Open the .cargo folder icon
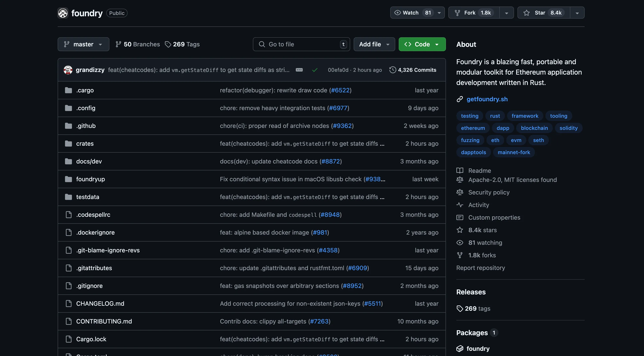The image size is (644, 356). tap(68, 90)
